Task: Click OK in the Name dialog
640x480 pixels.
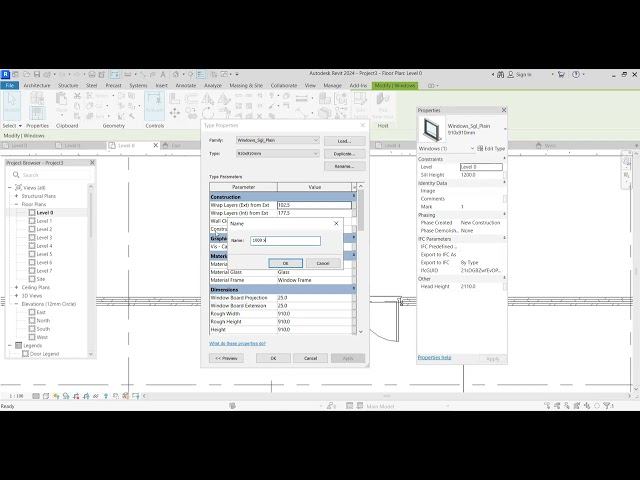Action: point(285,263)
